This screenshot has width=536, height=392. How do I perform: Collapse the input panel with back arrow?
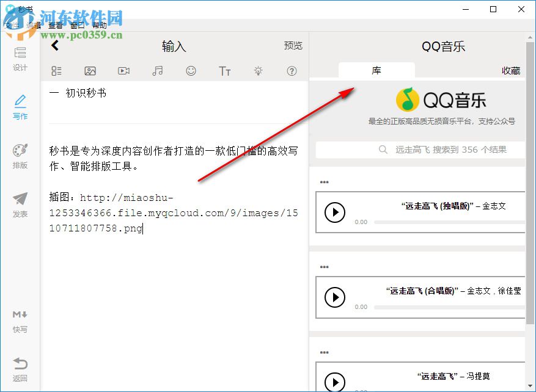click(54, 45)
